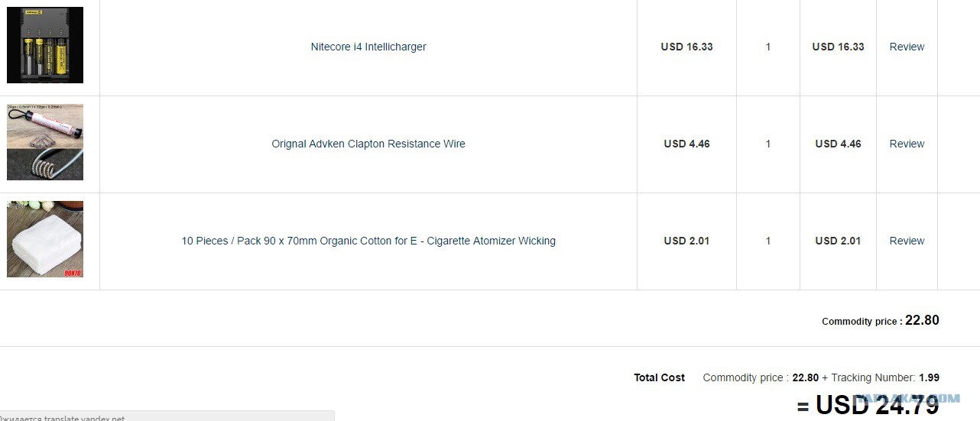Screen dimensions: 980x421
Task: Open the 10 Pieces Organic Cotton product link
Action: [368, 241]
